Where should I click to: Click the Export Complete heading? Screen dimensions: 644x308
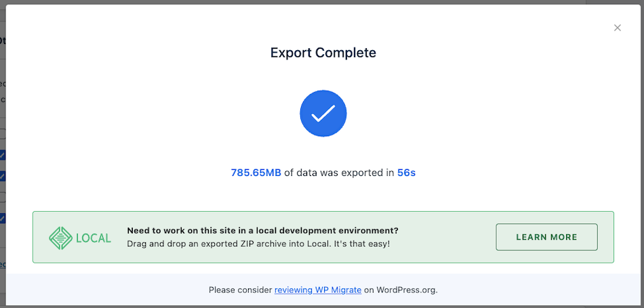[x=323, y=53]
